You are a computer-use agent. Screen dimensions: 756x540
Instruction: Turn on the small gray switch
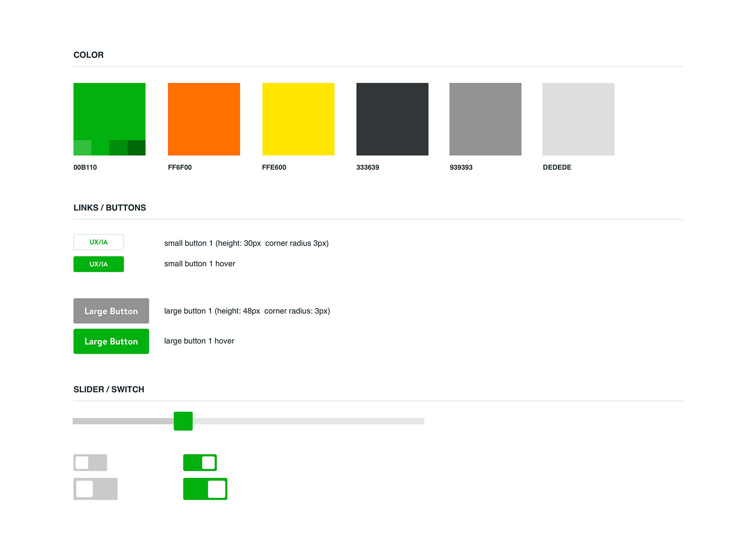(90, 463)
